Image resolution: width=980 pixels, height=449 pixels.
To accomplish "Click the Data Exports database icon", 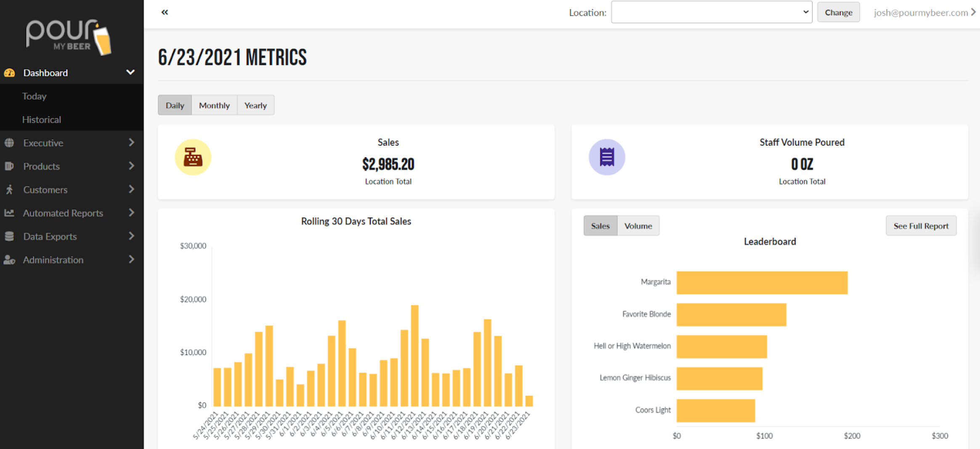I will point(9,236).
